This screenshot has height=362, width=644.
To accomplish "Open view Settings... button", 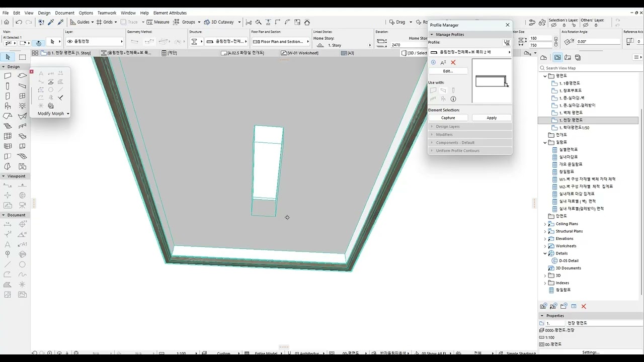I will [x=591, y=352].
